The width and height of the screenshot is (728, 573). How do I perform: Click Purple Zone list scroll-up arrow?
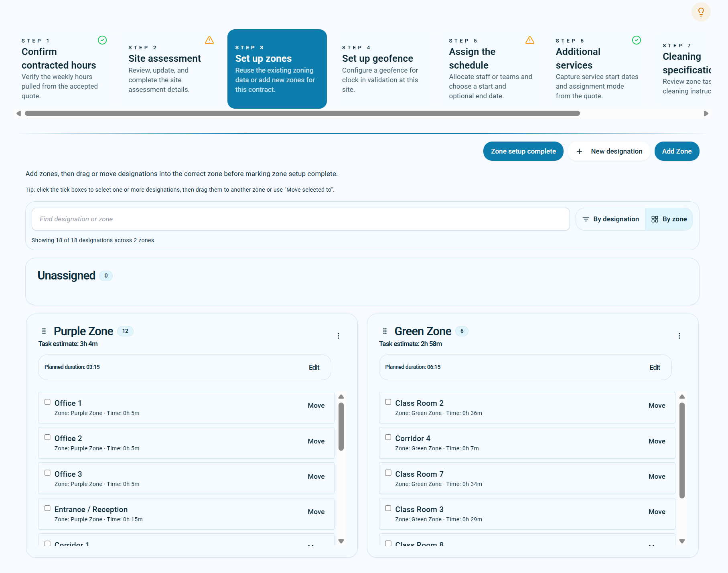pos(341,397)
